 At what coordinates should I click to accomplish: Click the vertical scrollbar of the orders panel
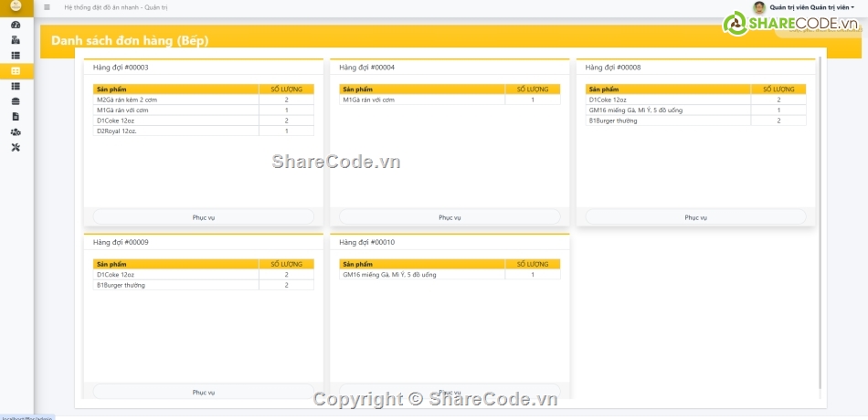[820, 219]
